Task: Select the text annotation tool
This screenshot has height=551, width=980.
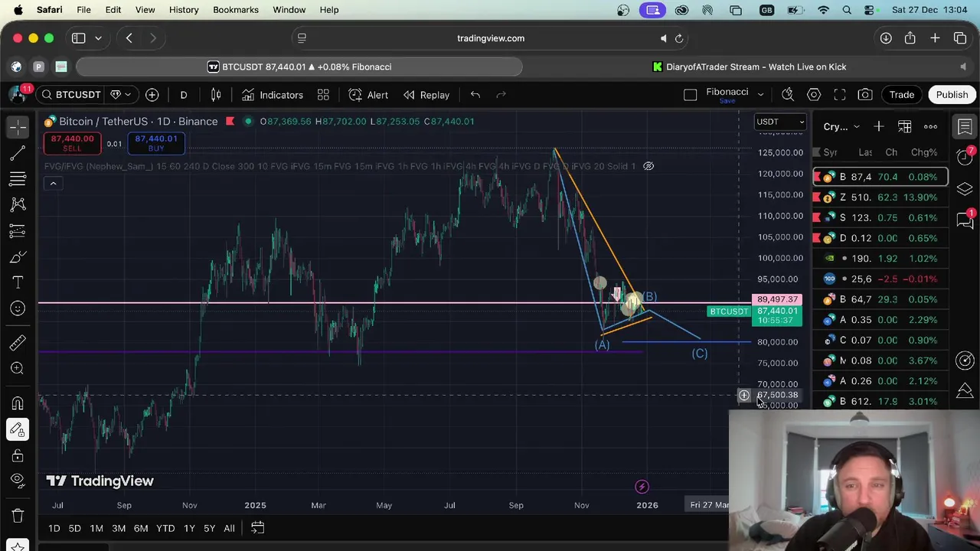Action: tap(18, 282)
